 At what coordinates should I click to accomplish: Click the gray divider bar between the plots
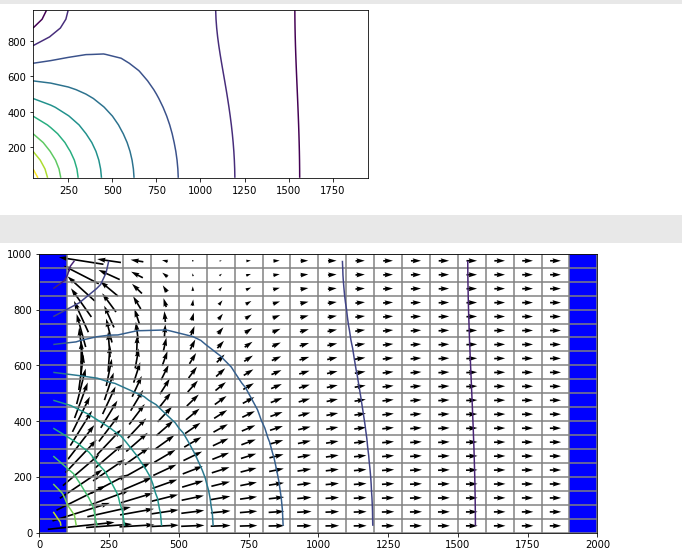click(340, 228)
